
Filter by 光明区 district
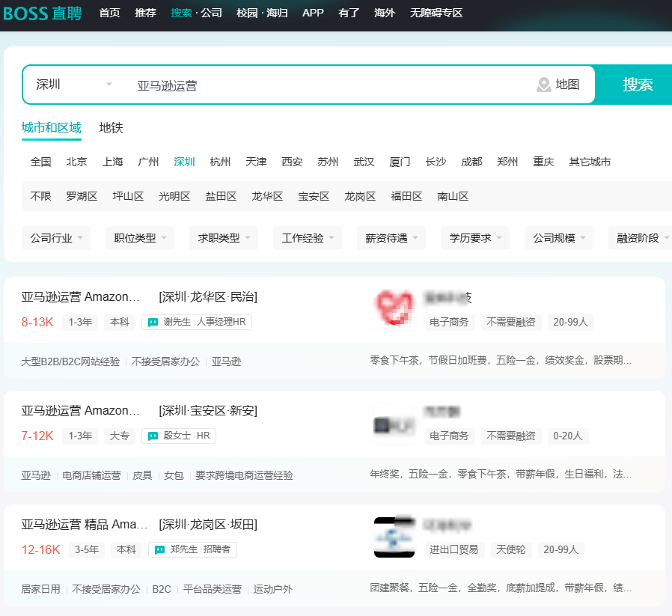point(174,196)
